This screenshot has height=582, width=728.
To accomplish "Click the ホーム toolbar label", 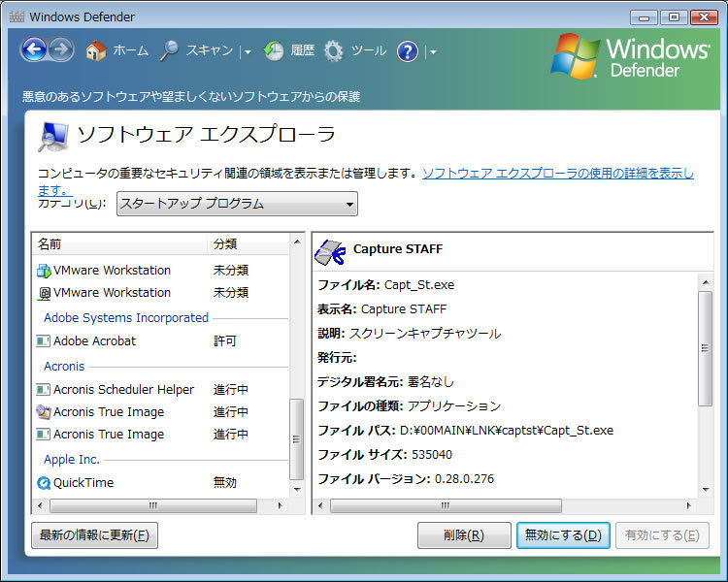I will pyautogui.click(x=130, y=50).
